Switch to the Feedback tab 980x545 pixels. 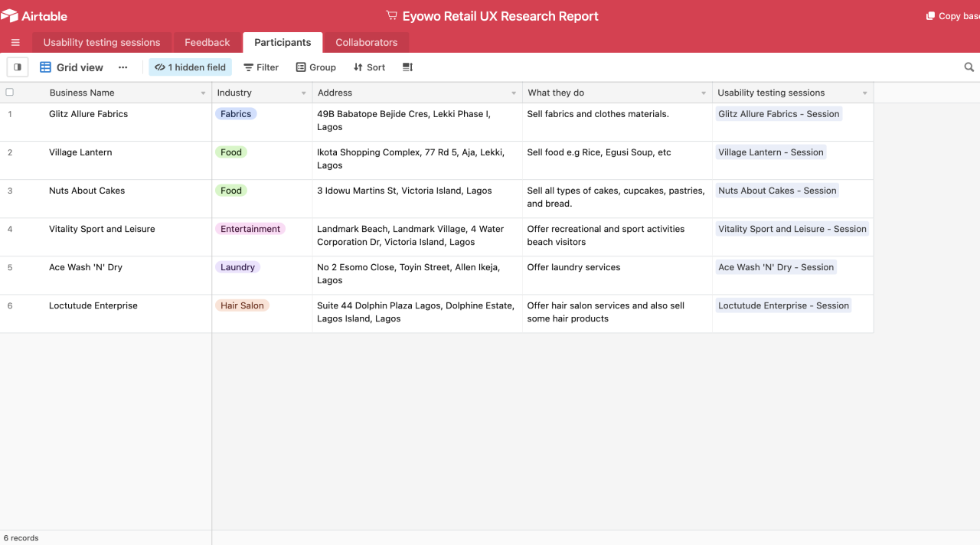207,43
